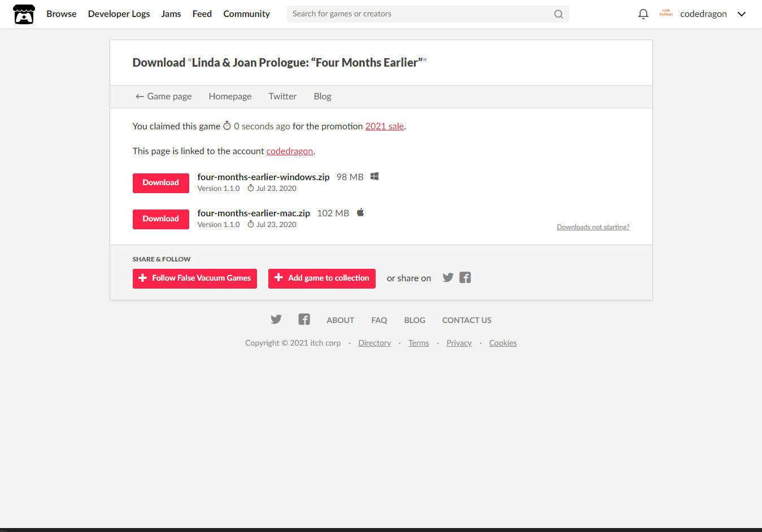The image size is (762, 532).
Task: Open the Blog tab
Action: pos(323,97)
